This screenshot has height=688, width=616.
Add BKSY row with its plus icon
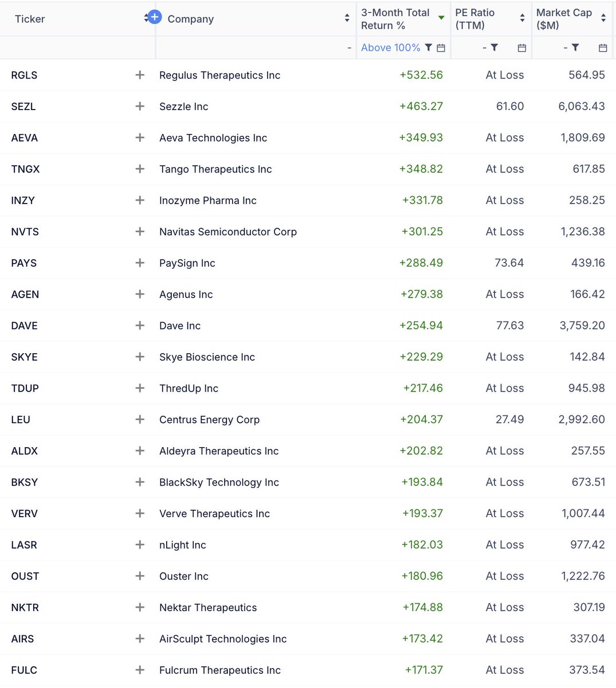click(140, 482)
